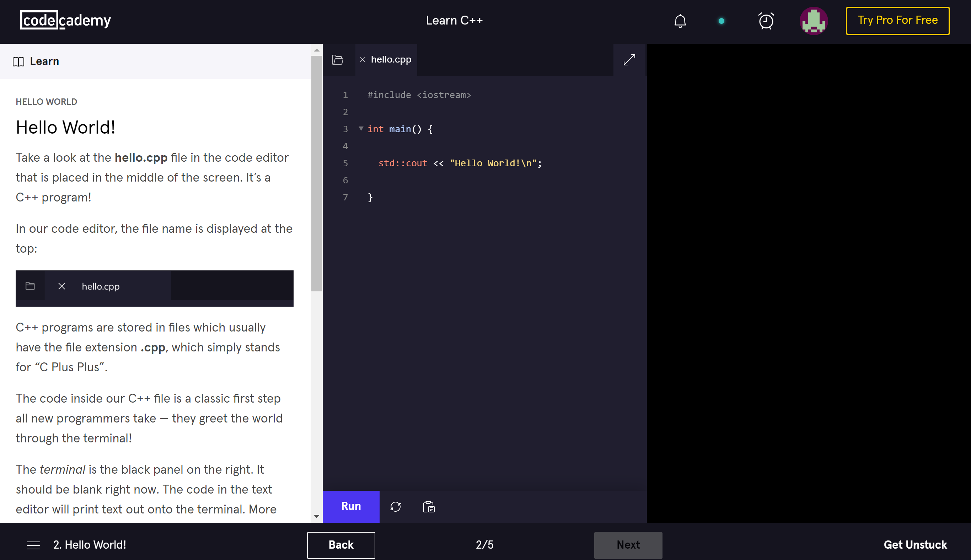
Task: Click the alarm clock timer icon
Action: click(x=766, y=21)
